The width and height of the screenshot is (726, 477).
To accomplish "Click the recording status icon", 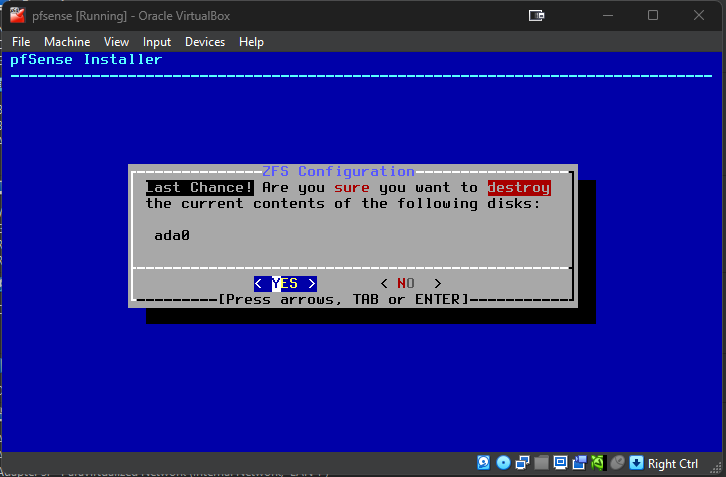I will click(580, 463).
